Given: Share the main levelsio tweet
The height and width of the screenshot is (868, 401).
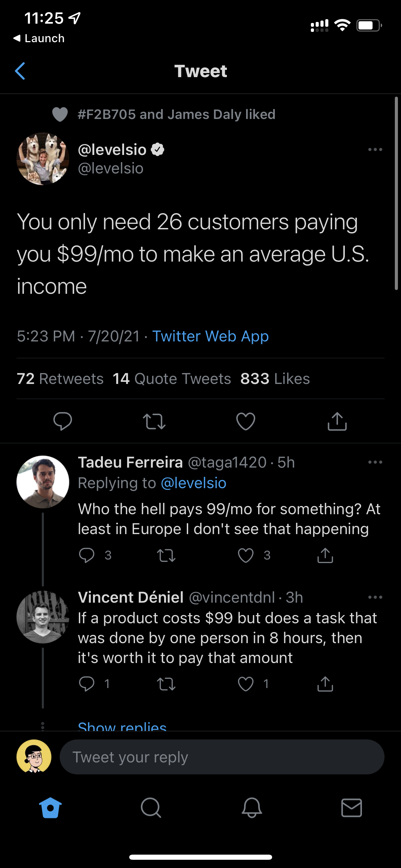Looking at the screenshot, I should (x=337, y=421).
